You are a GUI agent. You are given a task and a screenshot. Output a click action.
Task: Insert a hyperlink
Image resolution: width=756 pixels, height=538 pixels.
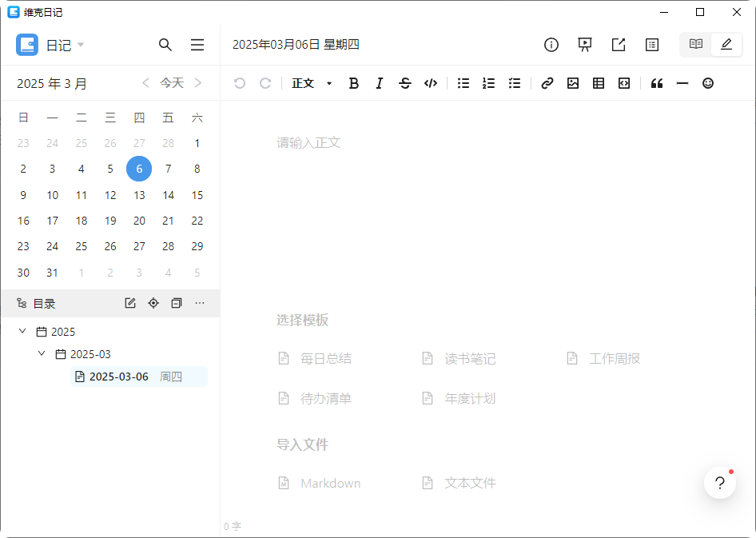(547, 83)
